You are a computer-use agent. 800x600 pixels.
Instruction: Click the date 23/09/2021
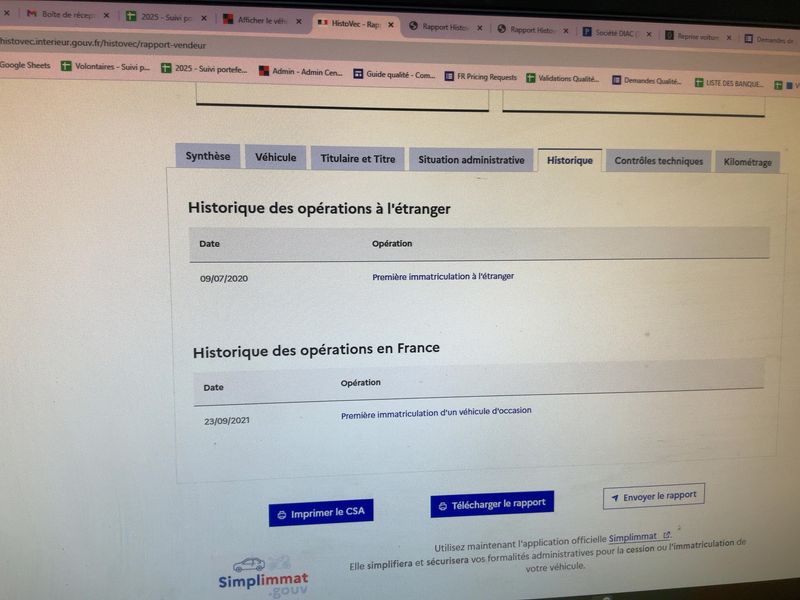227,421
